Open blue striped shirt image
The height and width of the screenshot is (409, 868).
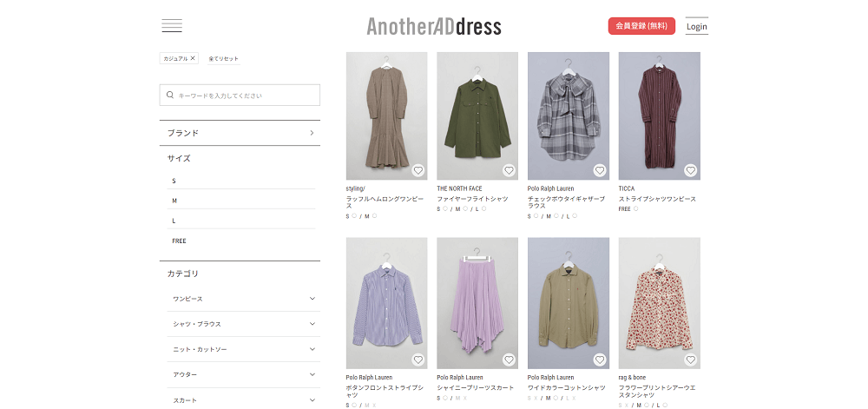pyautogui.click(x=386, y=303)
